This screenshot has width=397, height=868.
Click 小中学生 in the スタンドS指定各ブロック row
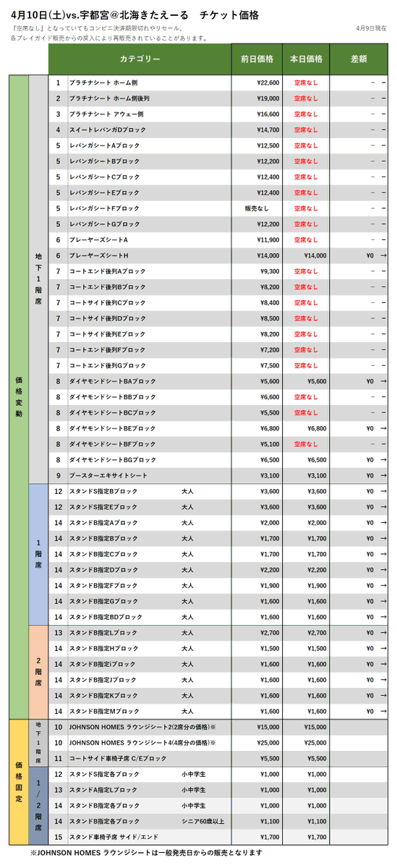193,774
